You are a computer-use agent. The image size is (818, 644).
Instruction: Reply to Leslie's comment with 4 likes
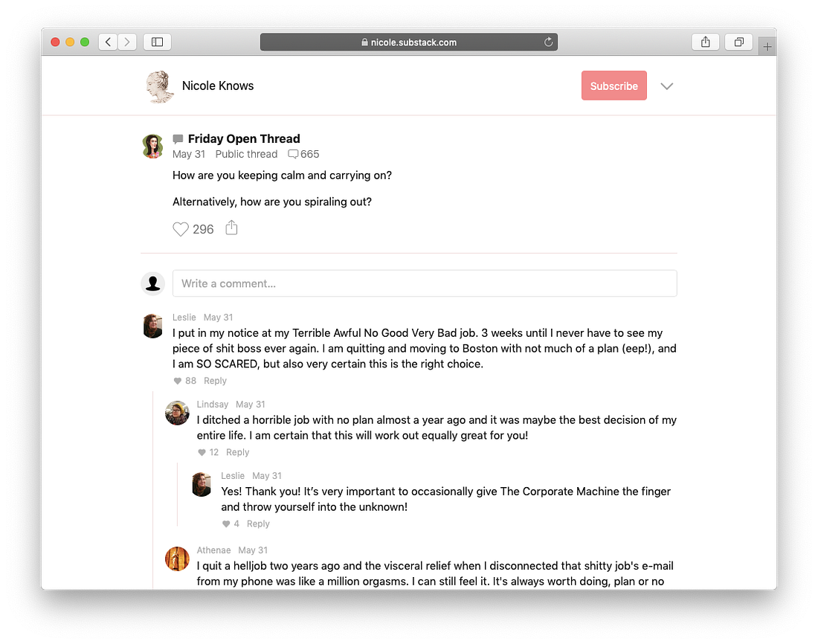point(258,524)
